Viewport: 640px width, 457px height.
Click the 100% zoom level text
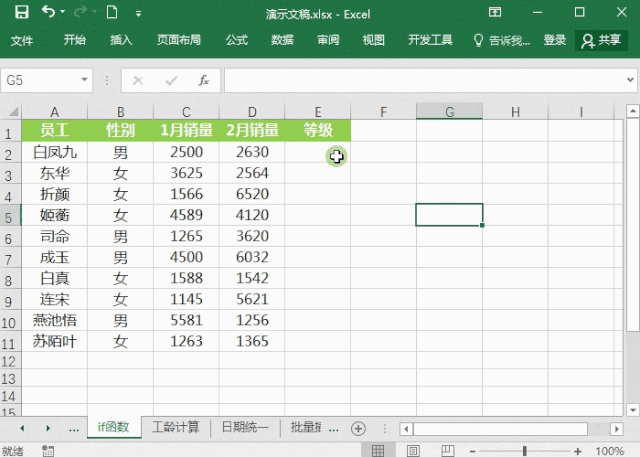pyautogui.click(x=609, y=451)
